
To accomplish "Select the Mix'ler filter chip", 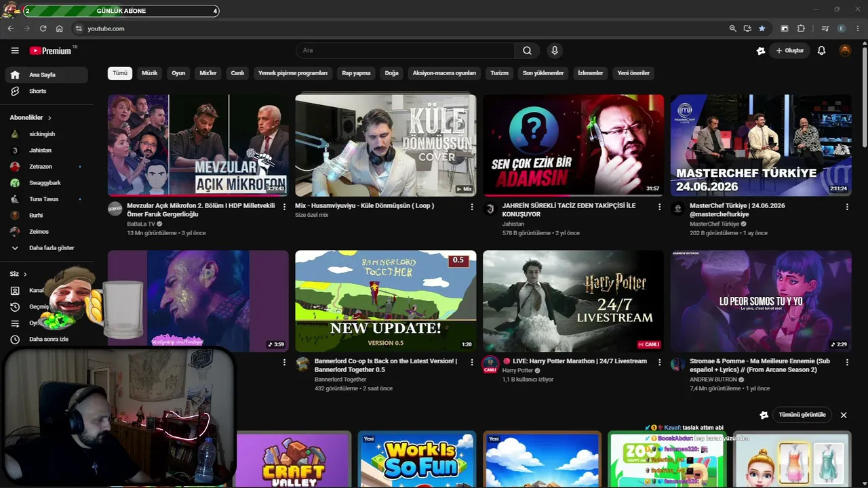I will click(208, 73).
